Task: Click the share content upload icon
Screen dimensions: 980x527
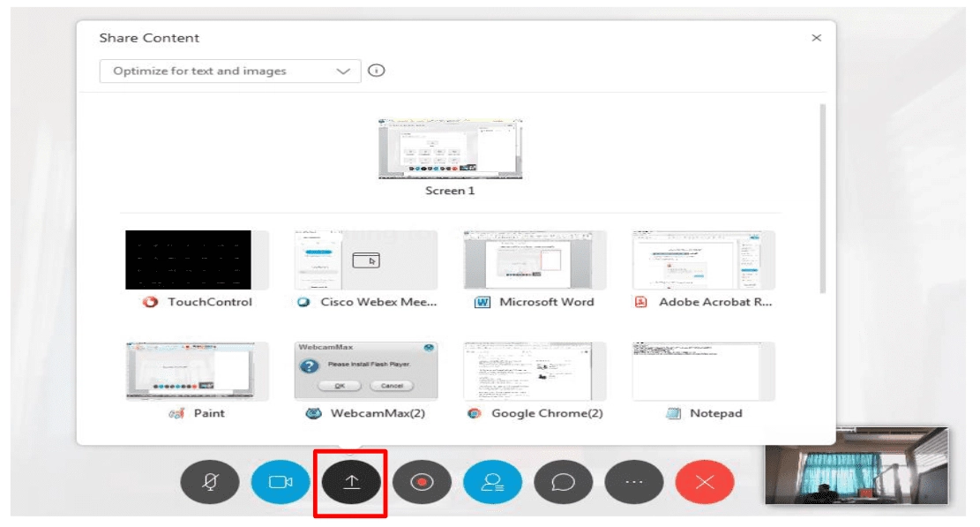Action: coord(351,482)
